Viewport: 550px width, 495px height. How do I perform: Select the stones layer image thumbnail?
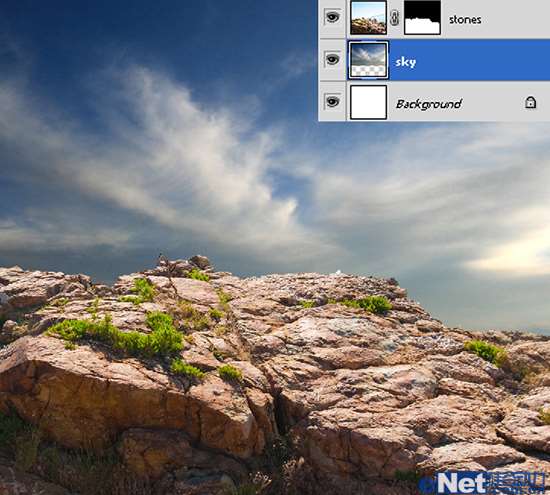[368, 17]
